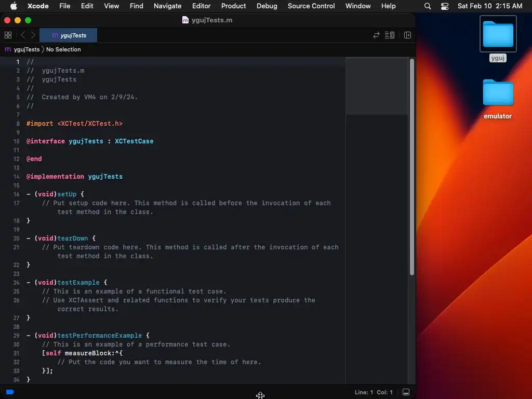Go back with the left chevron arrow
Screen dimensions: 532x399
tap(23, 35)
